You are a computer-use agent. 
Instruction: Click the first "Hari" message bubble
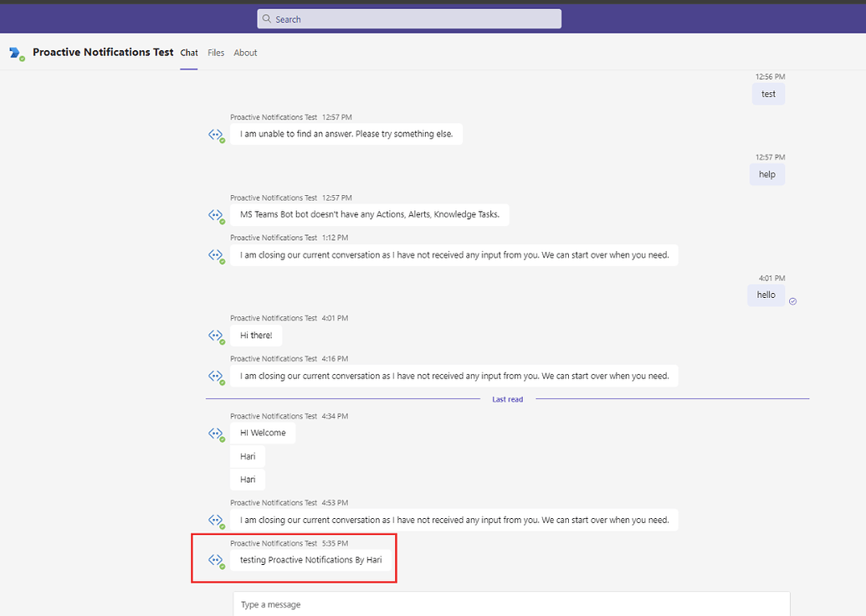[x=248, y=456]
